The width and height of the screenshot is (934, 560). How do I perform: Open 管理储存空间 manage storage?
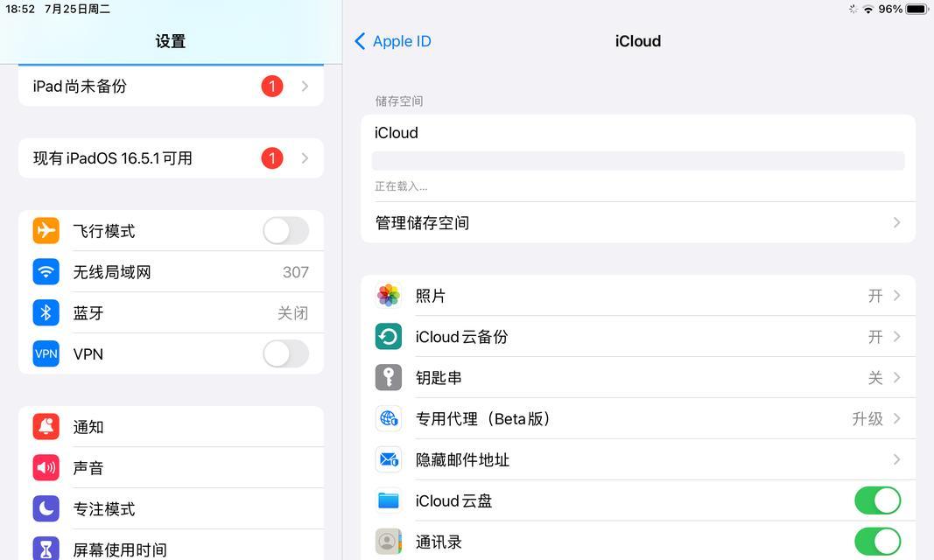pyautogui.click(x=638, y=222)
